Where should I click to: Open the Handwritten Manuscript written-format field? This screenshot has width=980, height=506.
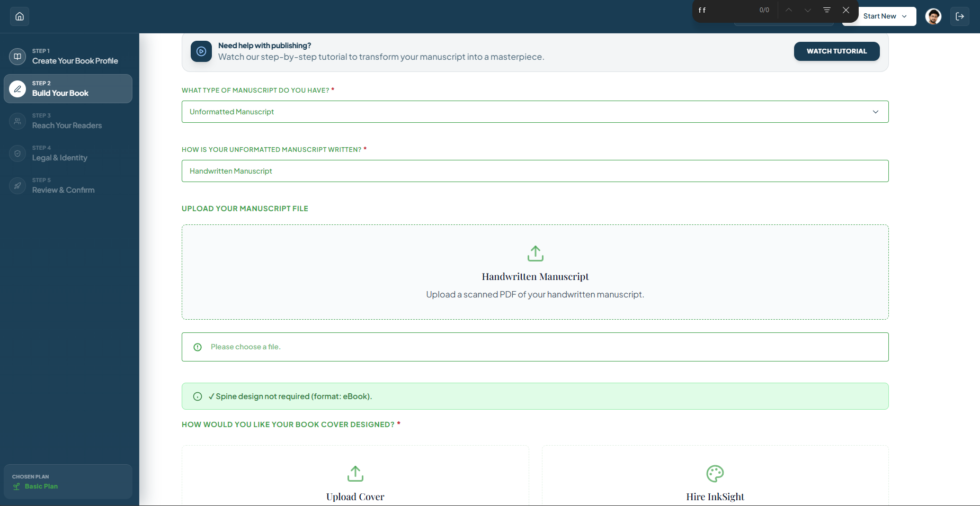[535, 171]
